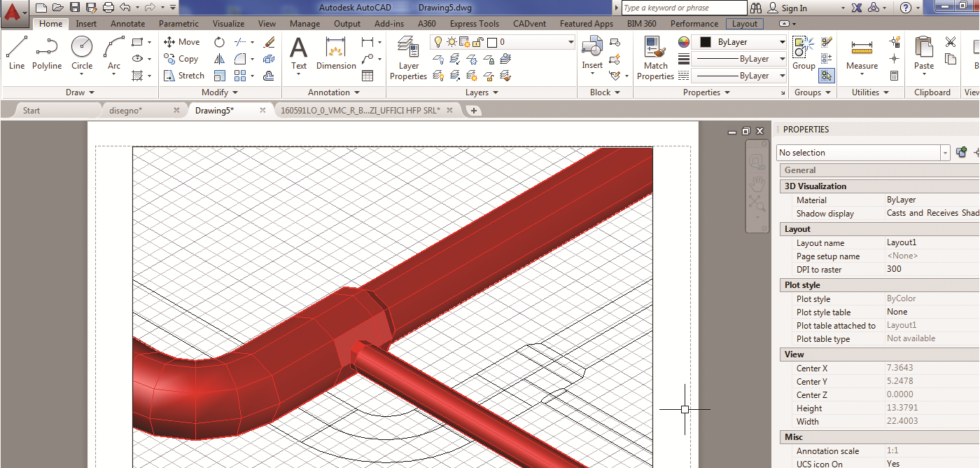Click the Match Properties tool
The width and height of the screenshot is (980, 468).
click(655, 58)
